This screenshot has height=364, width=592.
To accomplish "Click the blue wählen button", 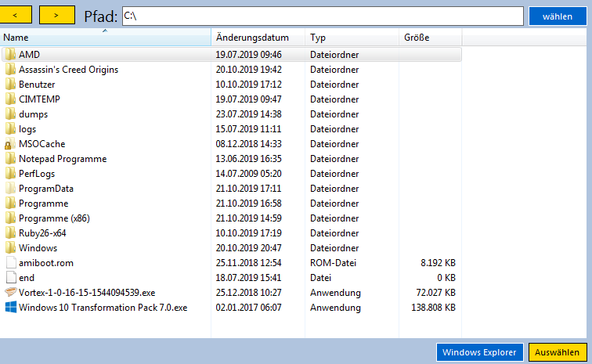I will click(x=557, y=16).
